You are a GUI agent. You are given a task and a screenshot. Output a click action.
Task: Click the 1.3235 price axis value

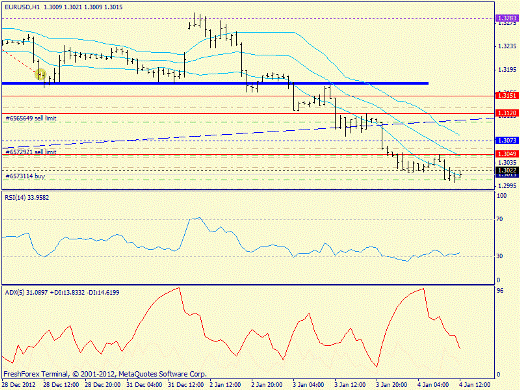507,46
